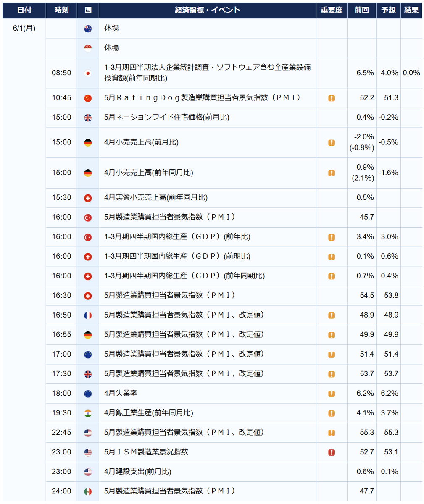424x504 pixels.
Task: Click the 前回 column header
Action: tap(361, 10)
